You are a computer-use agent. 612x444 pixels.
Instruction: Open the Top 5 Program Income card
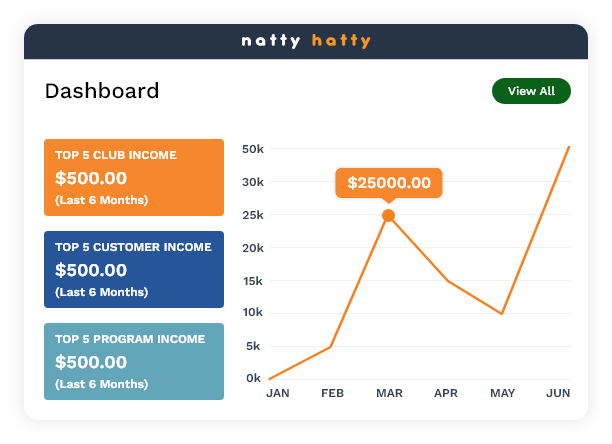134,361
